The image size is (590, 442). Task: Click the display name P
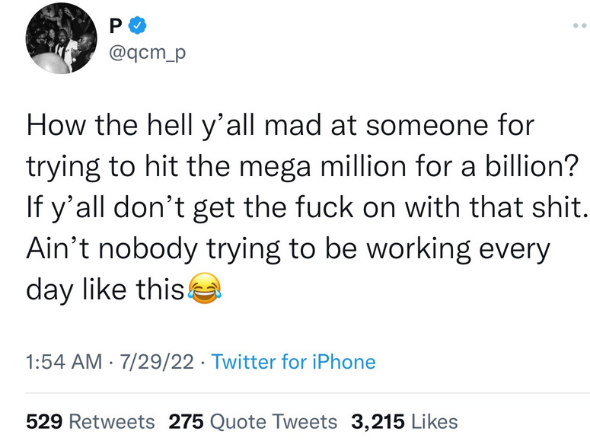(115, 26)
